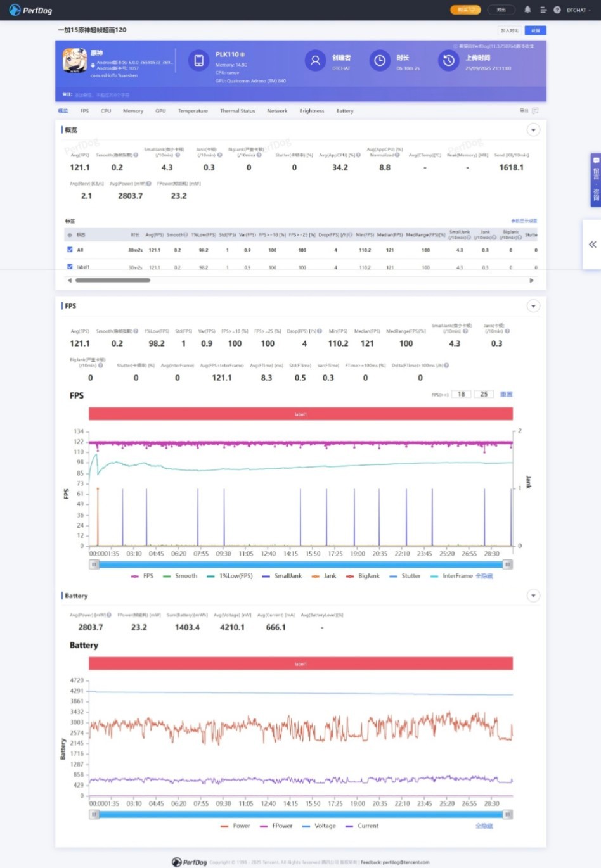Toggle the FPS legend series
This screenshot has height=868, width=601.
point(142,576)
